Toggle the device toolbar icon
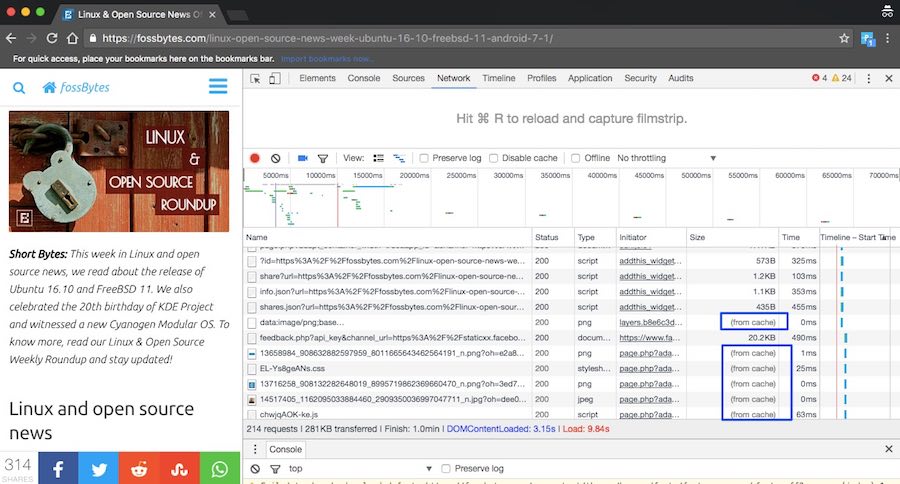 click(x=277, y=78)
